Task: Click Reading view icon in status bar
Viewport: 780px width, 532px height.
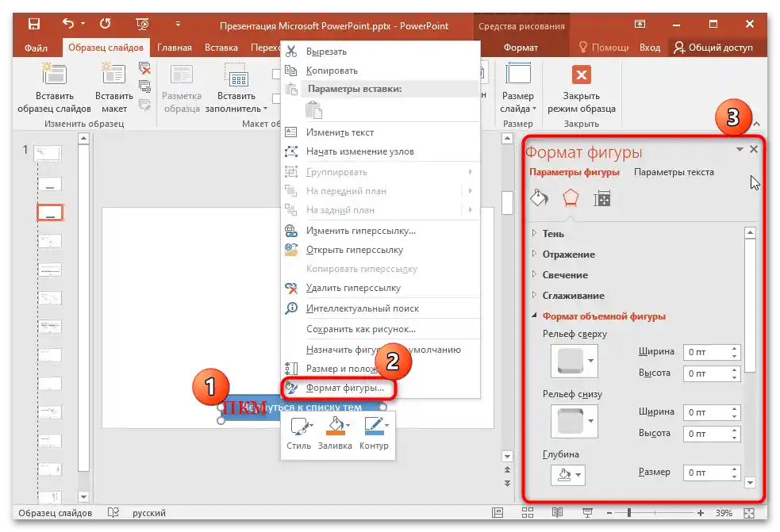Action: 558,513
